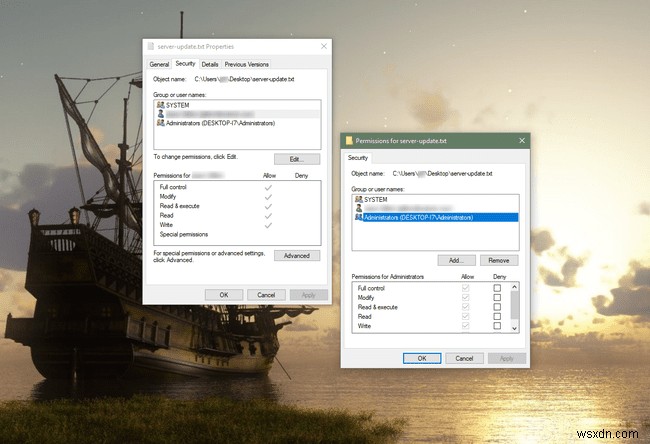The height and width of the screenshot is (444, 650).
Task: Toggle Allow checkbox for Read & execute
Action: (x=466, y=307)
